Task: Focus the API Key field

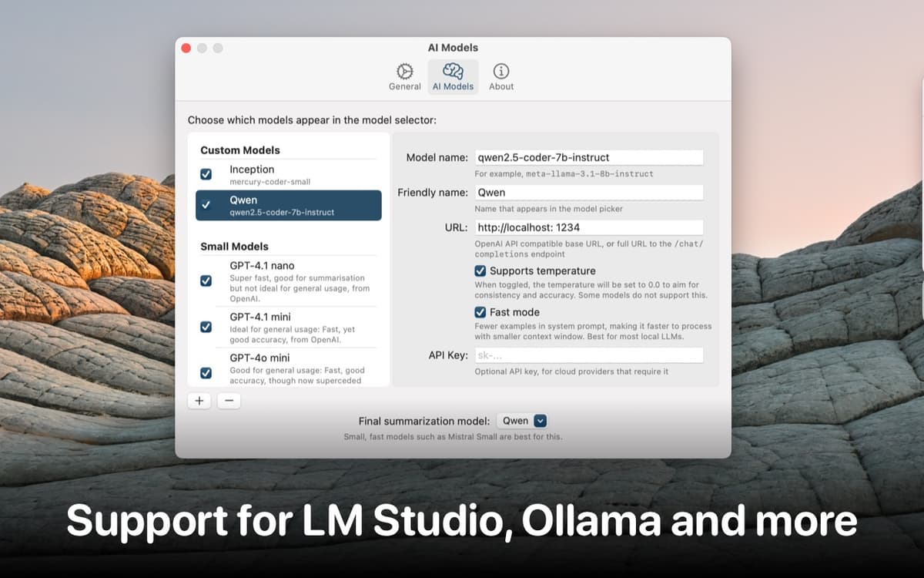Action: coord(588,355)
